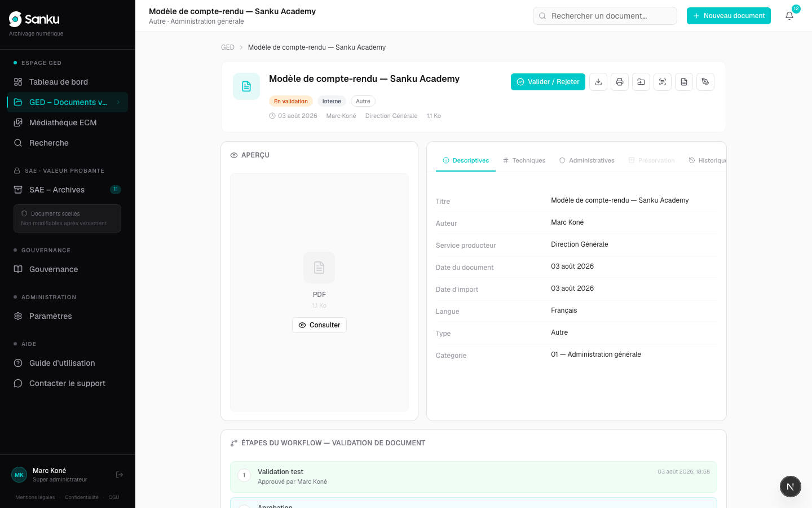Viewport: 812px width, 508px height.
Task: Open Contacter le support
Action: click(x=68, y=383)
